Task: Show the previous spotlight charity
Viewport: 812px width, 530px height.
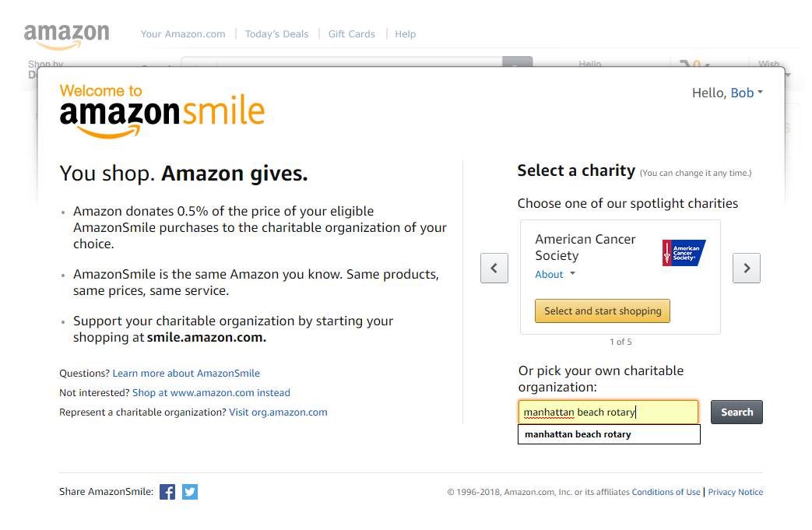Action: 494,269
